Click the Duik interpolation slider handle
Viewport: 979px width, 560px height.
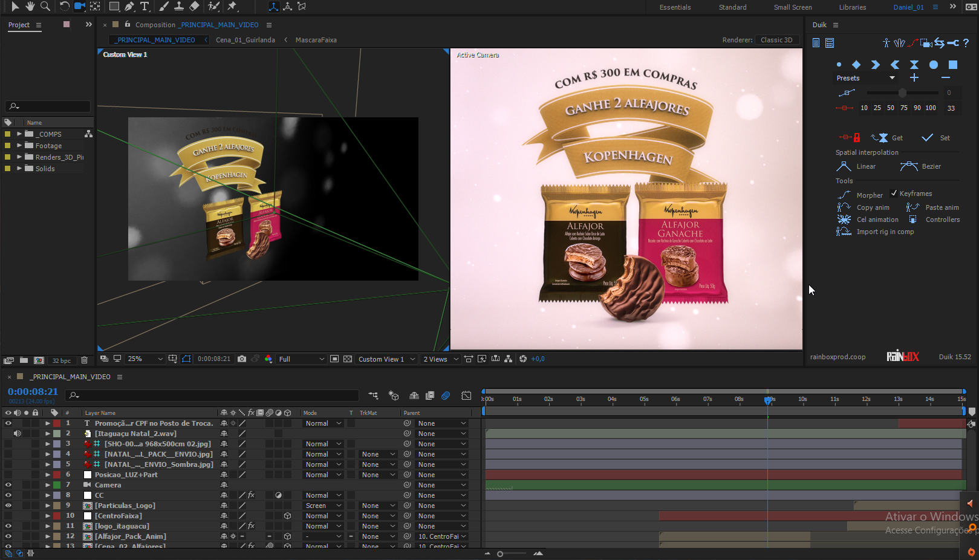pyautogui.click(x=902, y=93)
